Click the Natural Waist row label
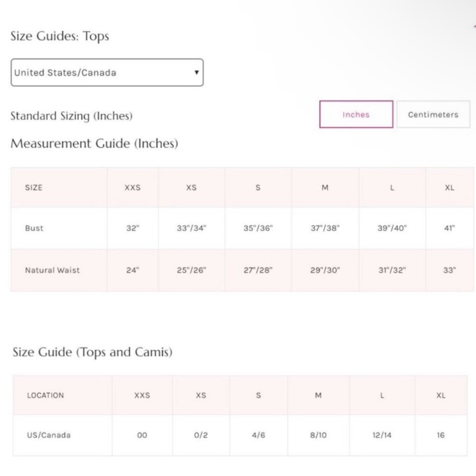476x476 pixels. click(x=52, y=270)
